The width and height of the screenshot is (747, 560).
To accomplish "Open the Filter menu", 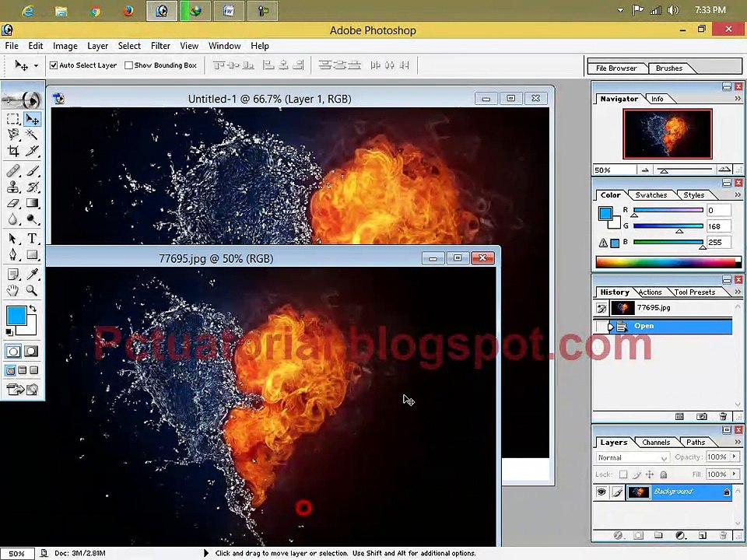I will pyautogui.click(x=160, y=46).
